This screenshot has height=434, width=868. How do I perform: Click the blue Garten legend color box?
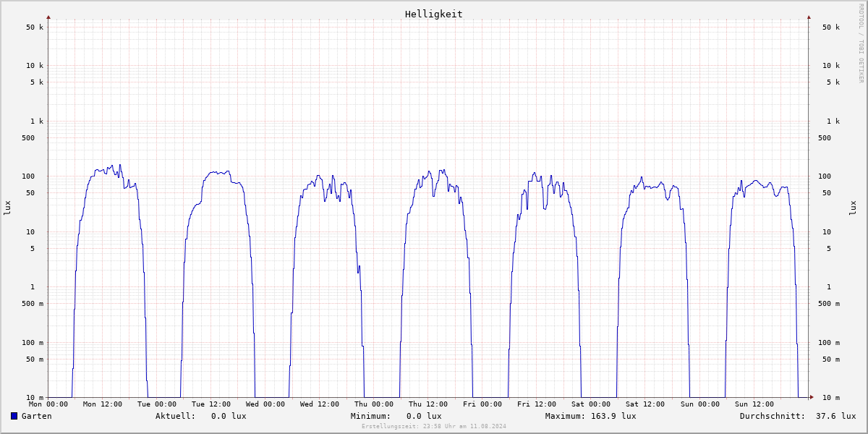pos(14,416)
